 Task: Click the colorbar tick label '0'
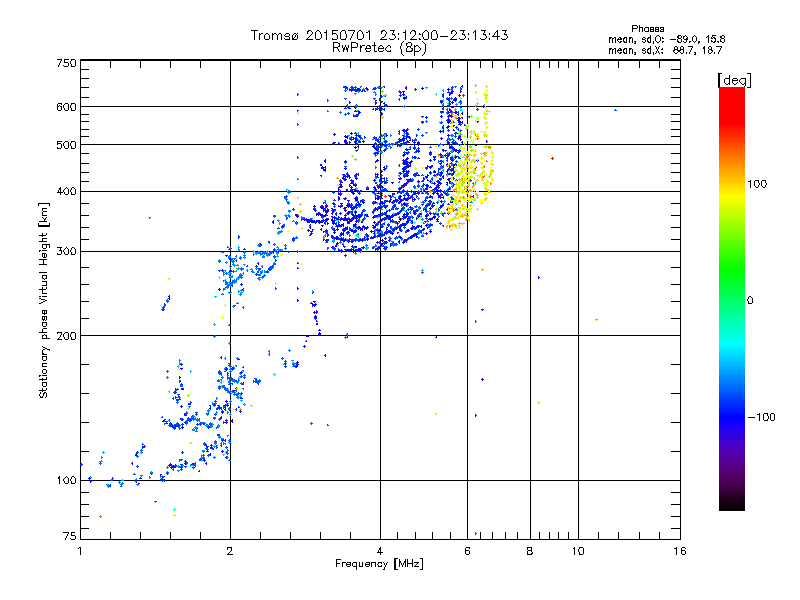coord(750,301)
